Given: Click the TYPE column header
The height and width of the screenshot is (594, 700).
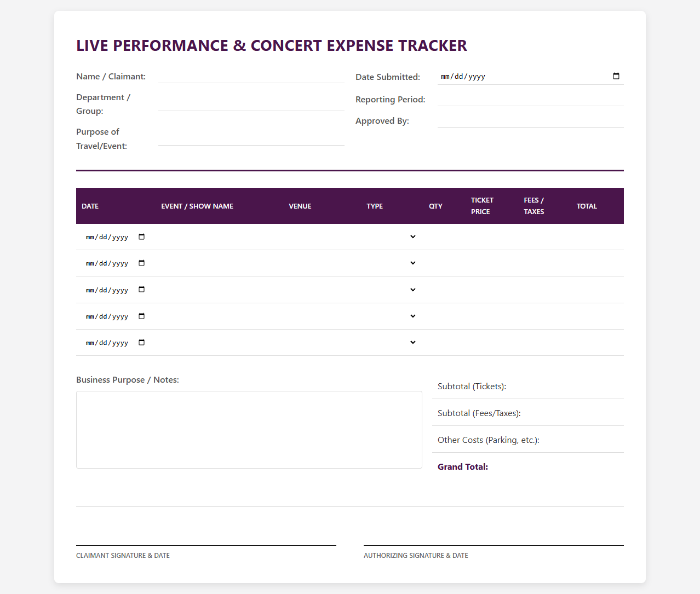Looking at the screenshot, I should (x=375, y=206).
